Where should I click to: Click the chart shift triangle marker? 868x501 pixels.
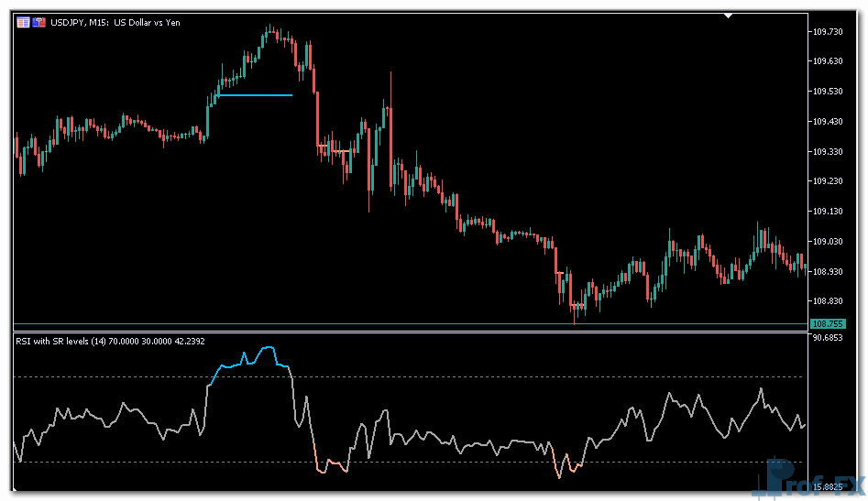point(728,16)
